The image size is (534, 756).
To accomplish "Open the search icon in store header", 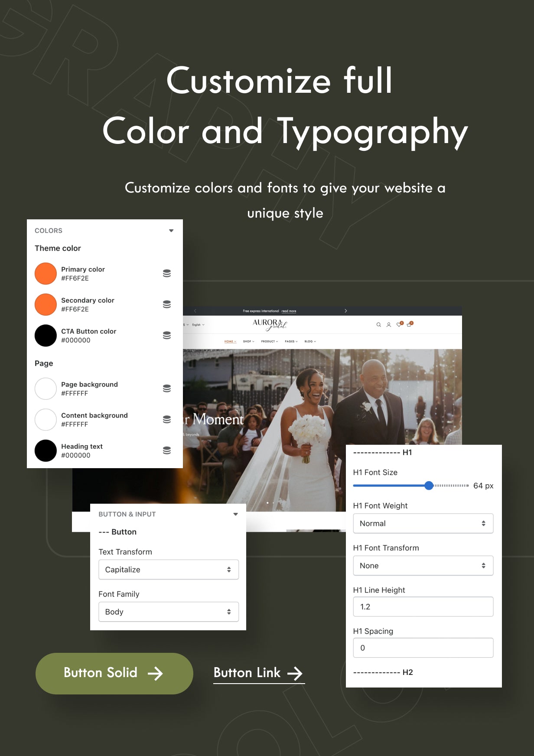I will click(x=378, y=325).
